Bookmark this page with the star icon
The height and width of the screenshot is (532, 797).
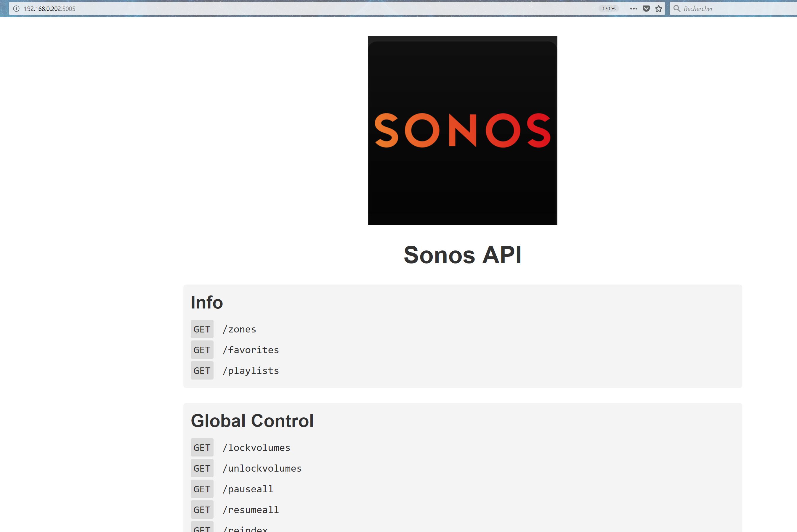[658, 9]
